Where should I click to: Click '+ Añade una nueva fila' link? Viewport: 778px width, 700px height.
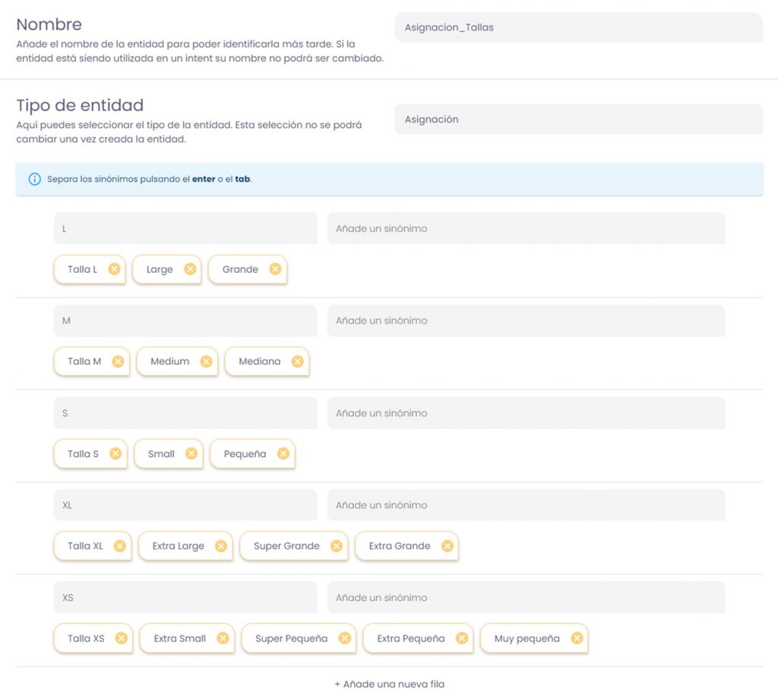click(x=389, y=684)
